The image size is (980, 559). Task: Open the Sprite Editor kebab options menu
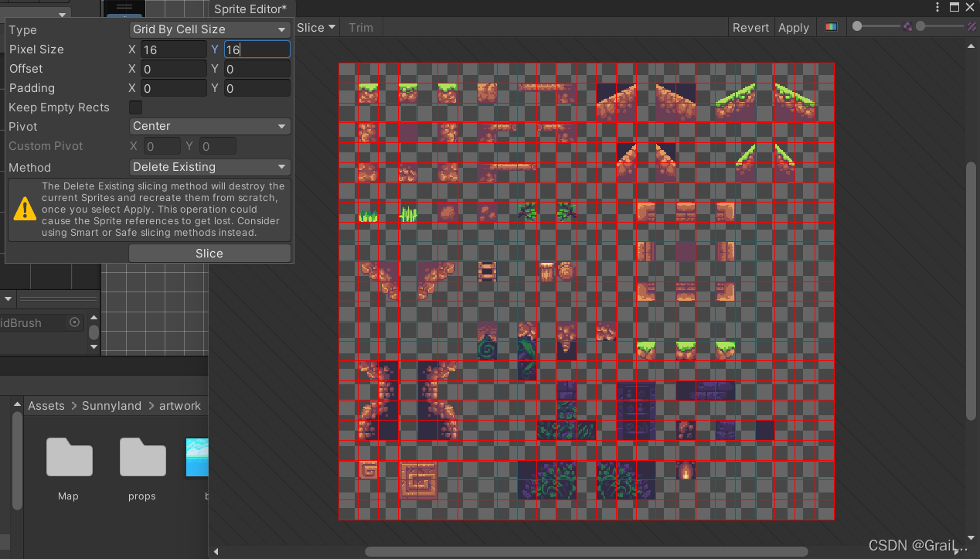coord(938,7)
